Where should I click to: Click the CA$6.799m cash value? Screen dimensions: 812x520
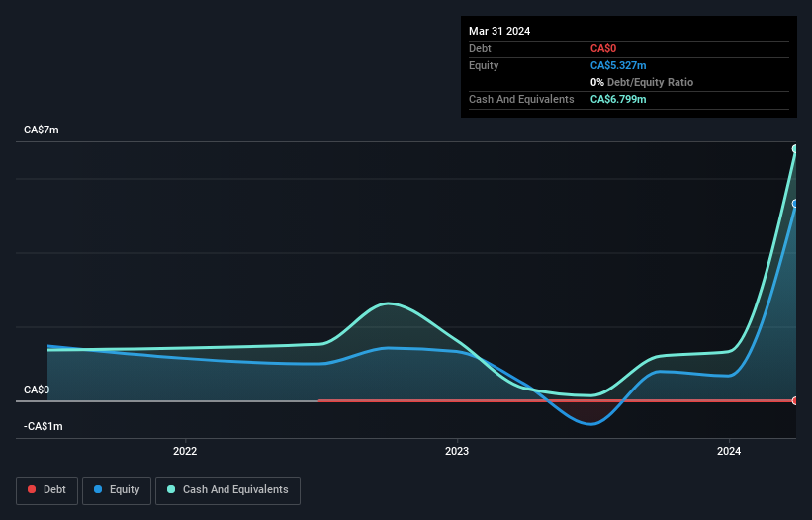coord(618,99)
